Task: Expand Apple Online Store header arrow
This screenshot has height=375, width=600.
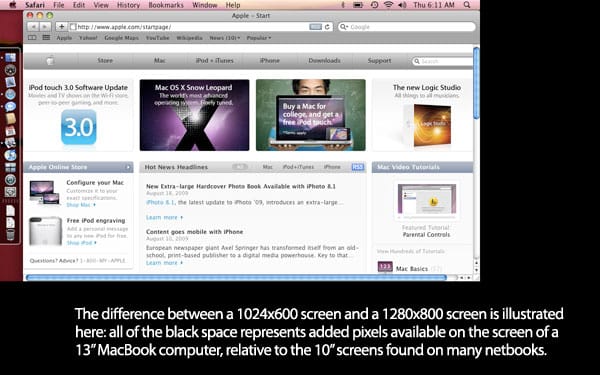Action: 128,167
